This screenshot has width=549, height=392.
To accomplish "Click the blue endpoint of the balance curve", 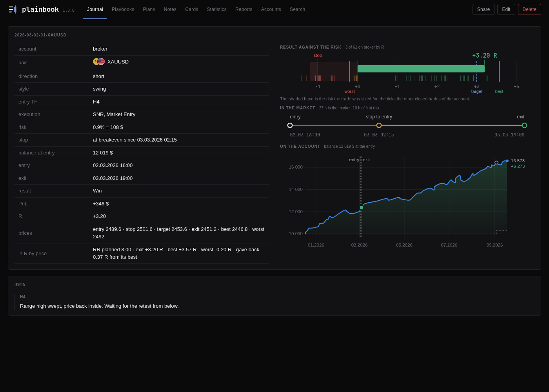I will pyautogui.click(x=507, y=161).
